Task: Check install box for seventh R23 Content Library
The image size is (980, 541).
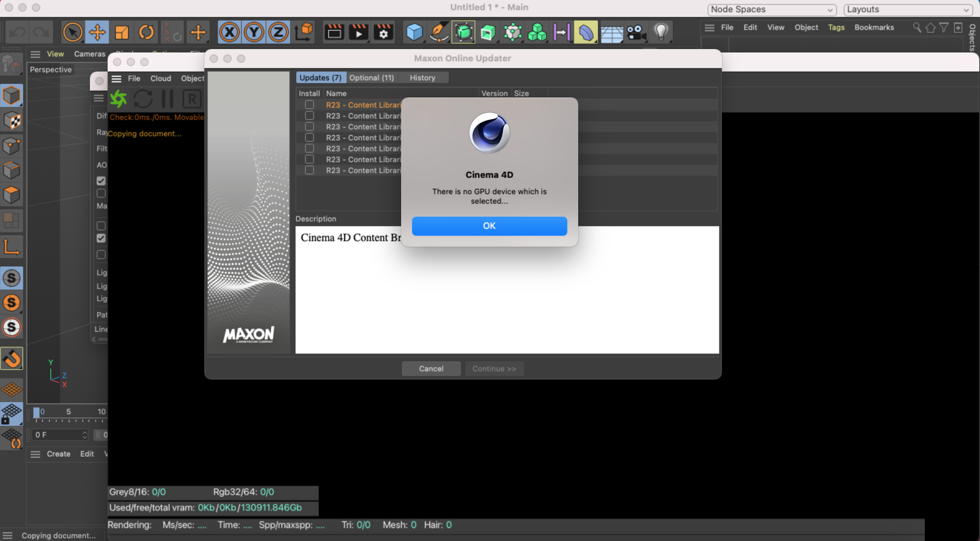Action: [309, 170]
